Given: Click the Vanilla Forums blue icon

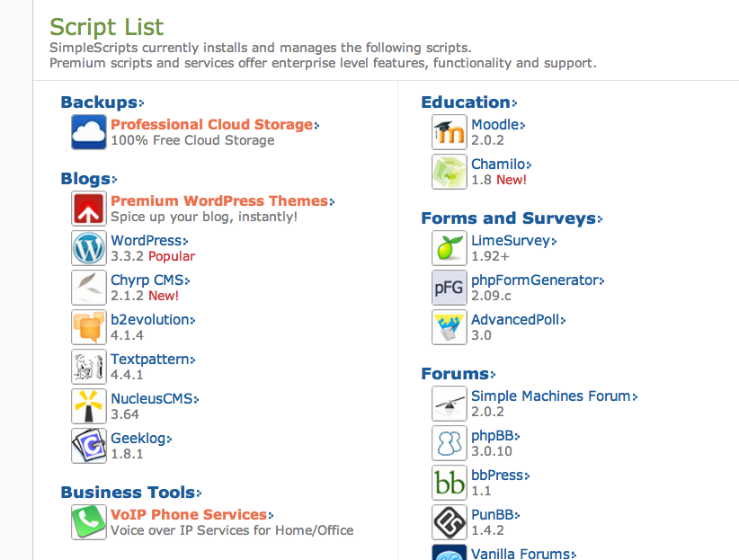Looking at the screenshot, I should 450,553.
